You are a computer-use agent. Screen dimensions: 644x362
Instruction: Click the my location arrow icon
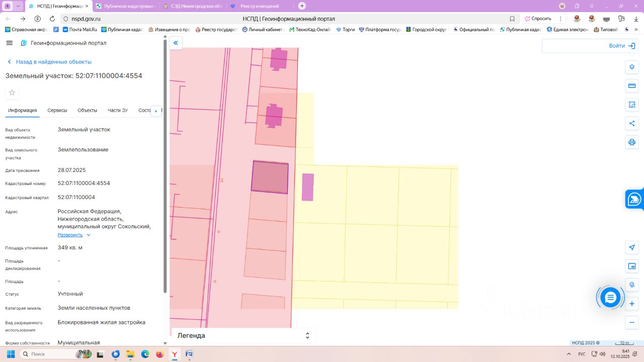(x=632, y=247)
